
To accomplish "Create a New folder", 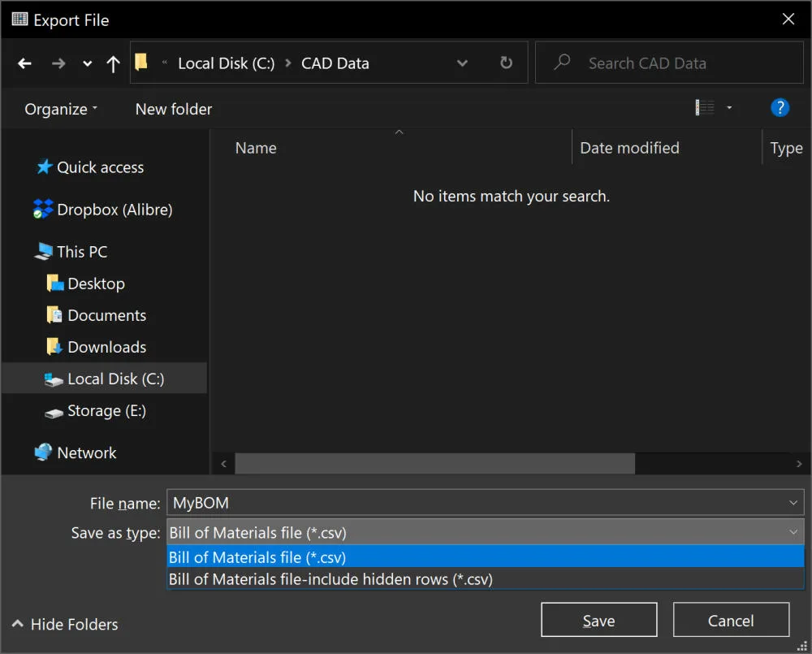I will pyautogui.click(x=174, y=109).
